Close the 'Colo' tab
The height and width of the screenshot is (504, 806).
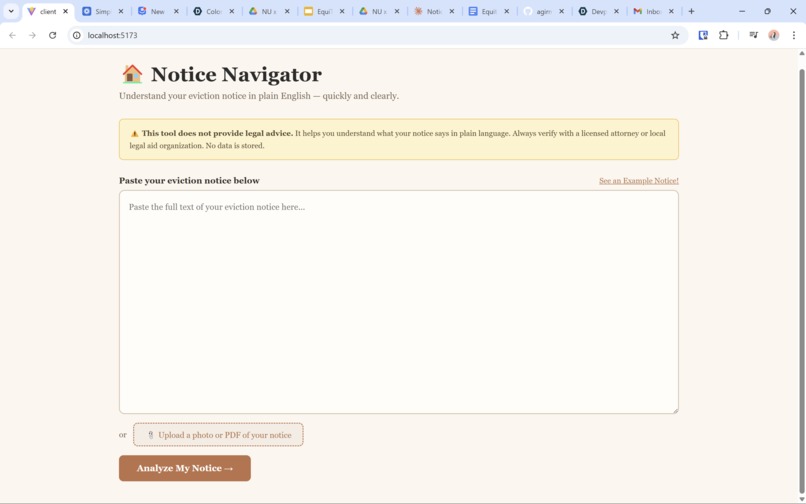pos(231,11)
